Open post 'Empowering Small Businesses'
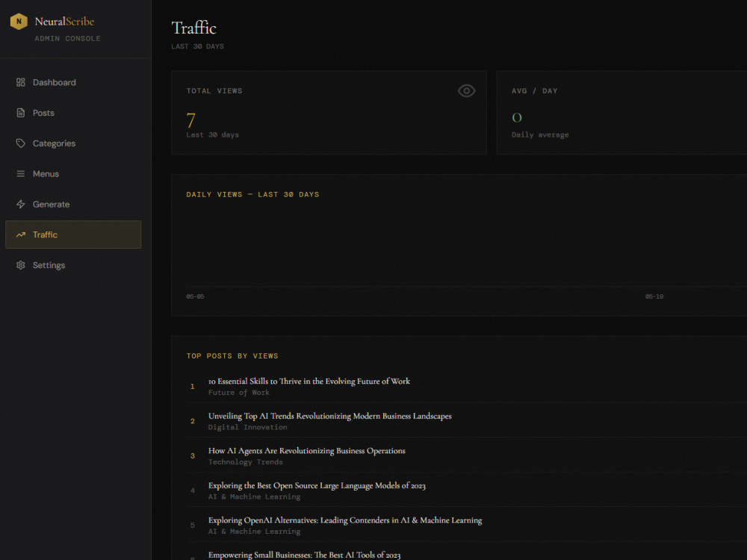This screenshot has width=747, height=560. tap(305, 555)
